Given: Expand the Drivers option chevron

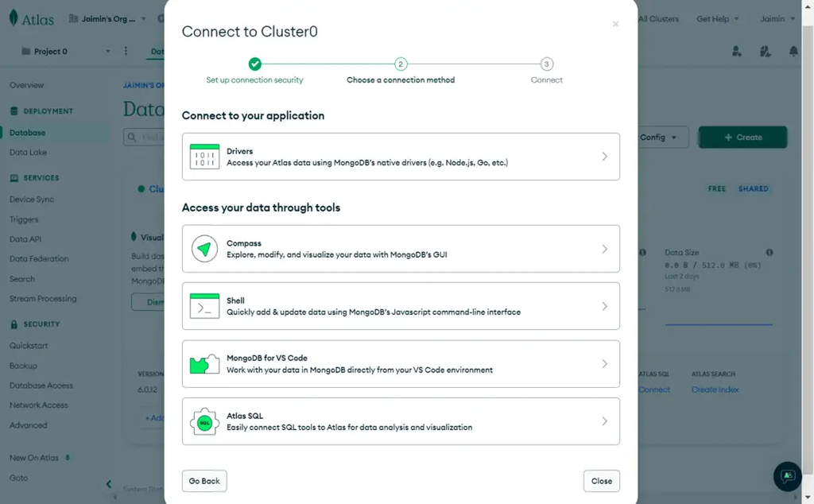Looking at the screenshot, I should [x=604, y=157].
